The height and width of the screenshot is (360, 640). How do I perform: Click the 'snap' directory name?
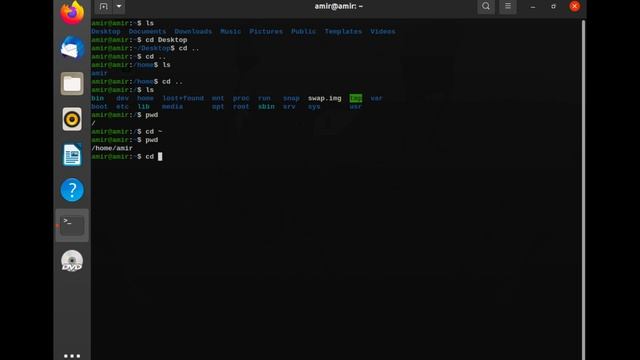pyautogui.click(x=291, y=98)
